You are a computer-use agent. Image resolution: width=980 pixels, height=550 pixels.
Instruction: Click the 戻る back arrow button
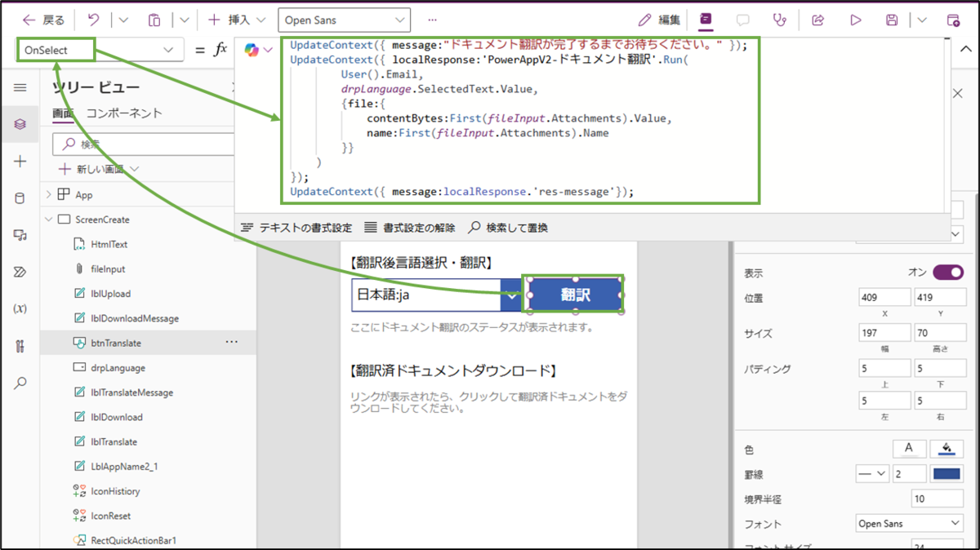[x=43, y=20]
